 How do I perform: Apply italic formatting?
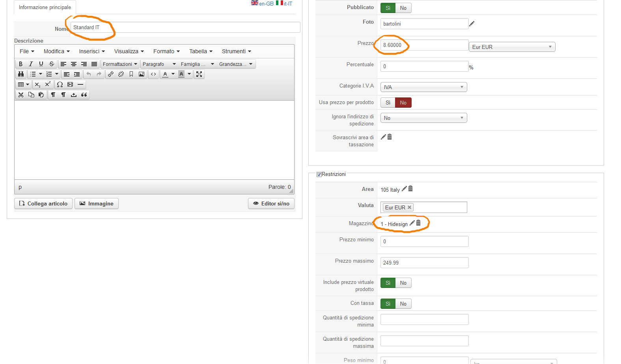click(31, 64)
